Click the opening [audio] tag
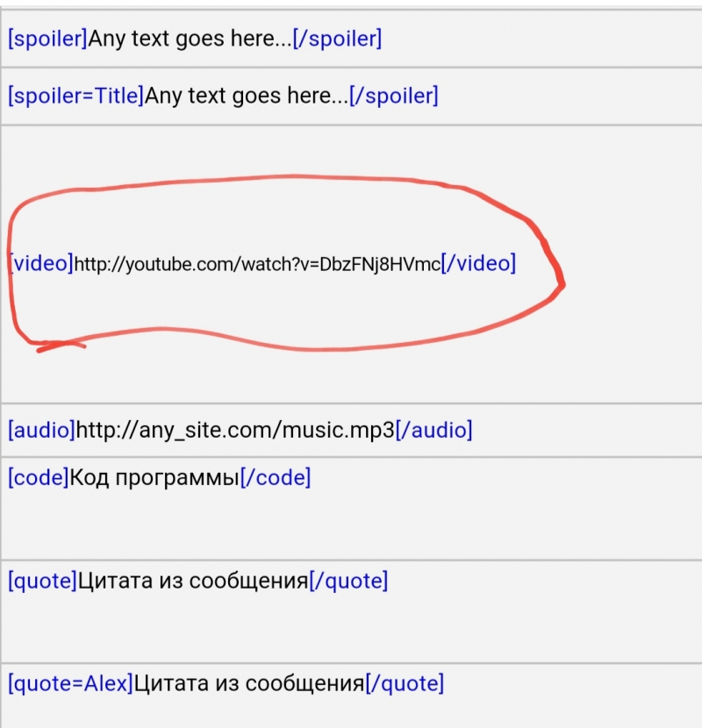This screenshot has height=728, width=702. (41, 430)
